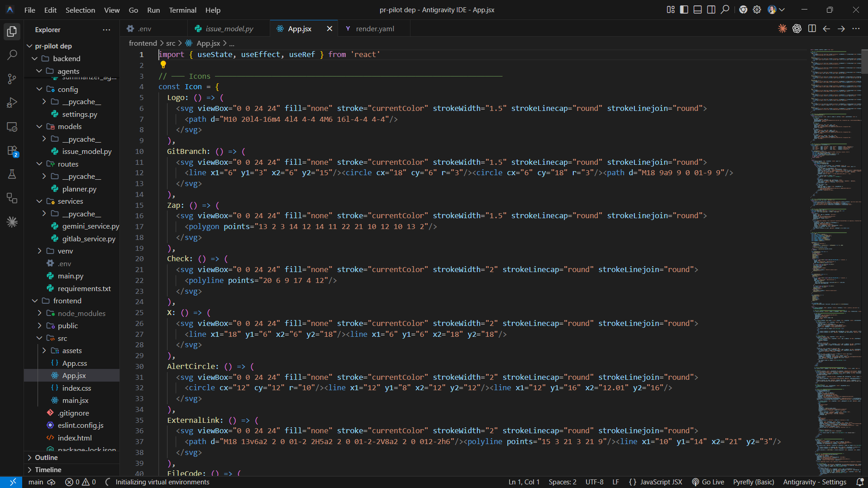This screenshot has height=488, width=868.
Task: Open the Terminal menu
Action: (x=182, y=10)
